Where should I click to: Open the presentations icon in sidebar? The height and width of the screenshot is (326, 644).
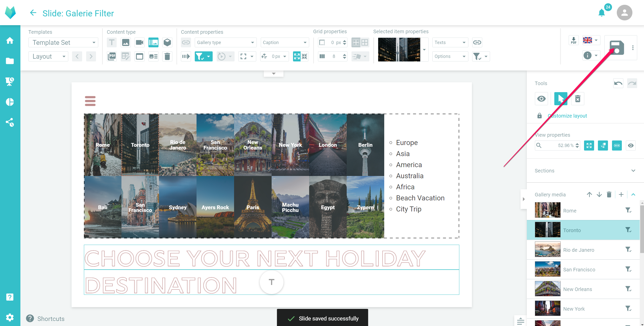click(10, 81)
